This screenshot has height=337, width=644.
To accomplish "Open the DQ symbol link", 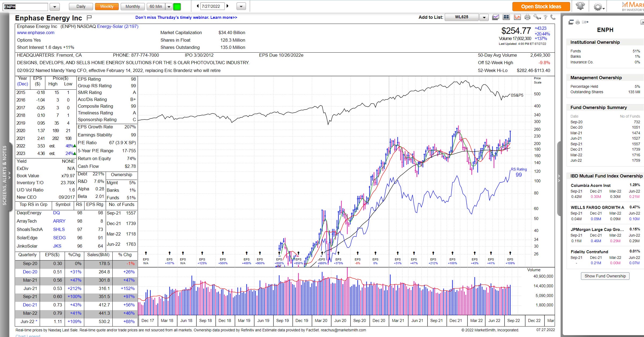I will tap(57, 213).
